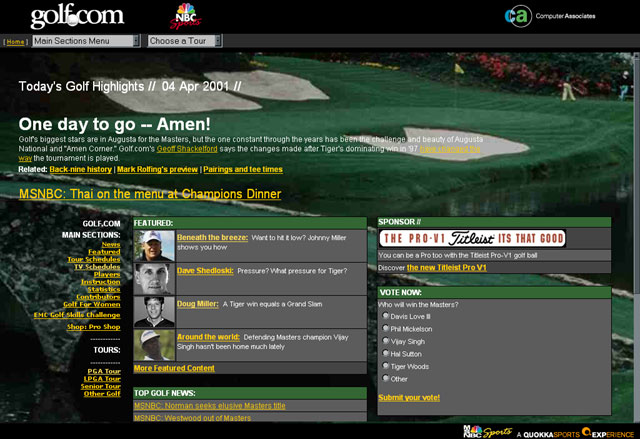This screenshot has height=439, width=640.
Task: Open Shop: Pro Shop link
Action: coord(93,326)
